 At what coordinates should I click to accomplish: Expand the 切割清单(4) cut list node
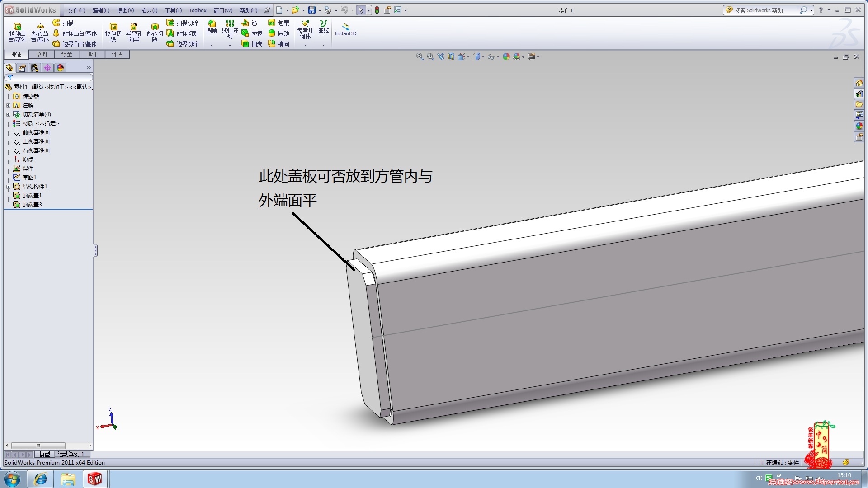coord(8,114)
